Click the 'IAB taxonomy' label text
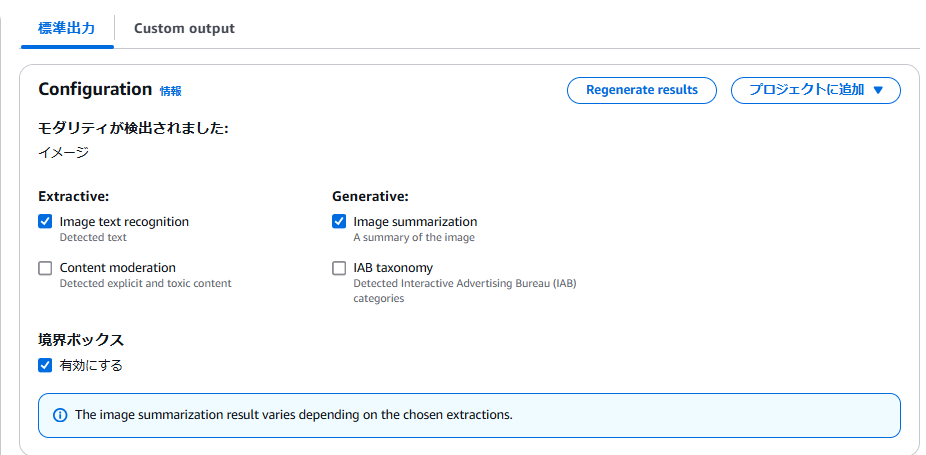Screen dimensions: 926x455 pyautogui.click(x=393, y=268)
